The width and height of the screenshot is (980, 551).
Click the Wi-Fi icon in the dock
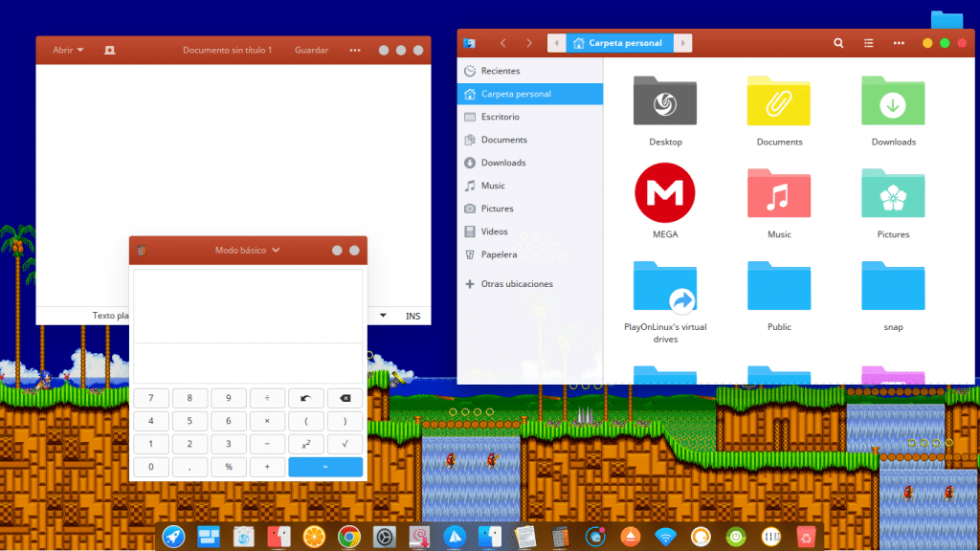(666, 537)
